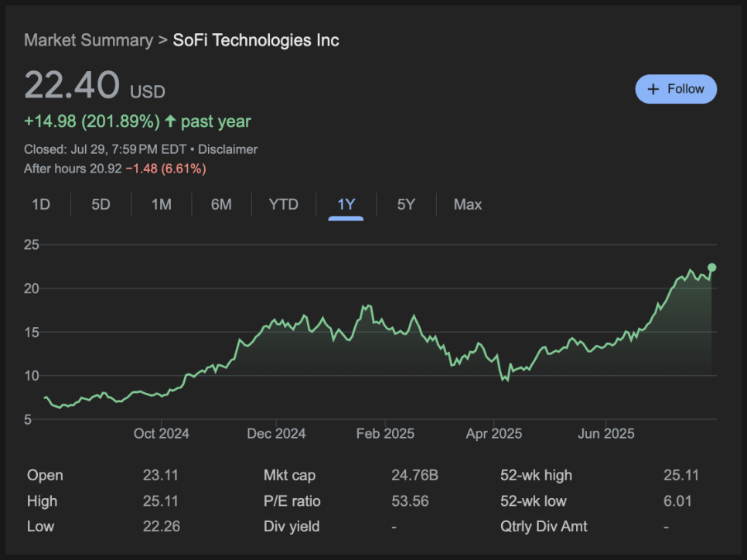Click the After hours 20.92 text

pyautogui.click(x=73, y=169)
